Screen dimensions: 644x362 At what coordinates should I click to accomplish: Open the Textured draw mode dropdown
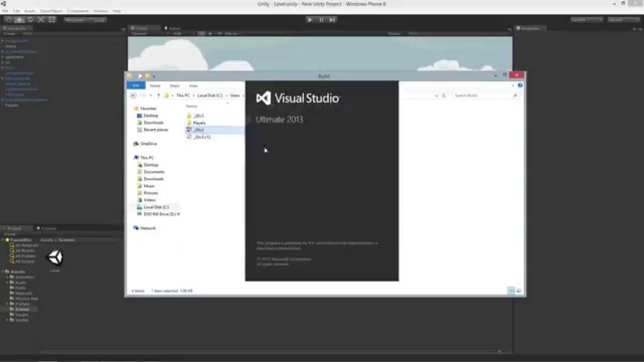[147, 34]
